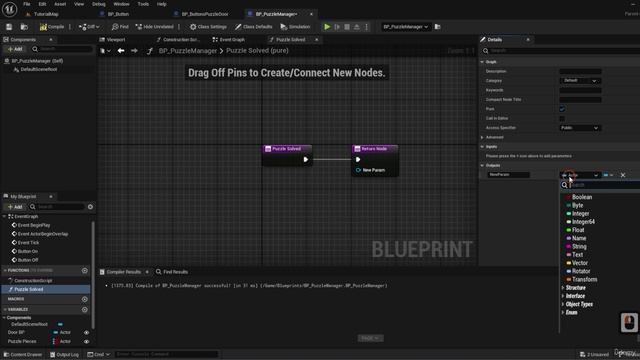Select the Button On event

(x=27, y=251)
